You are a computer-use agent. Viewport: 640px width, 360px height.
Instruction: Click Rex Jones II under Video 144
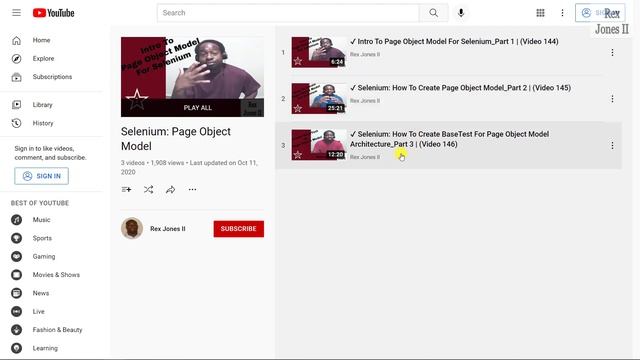(x=365, y=54)
